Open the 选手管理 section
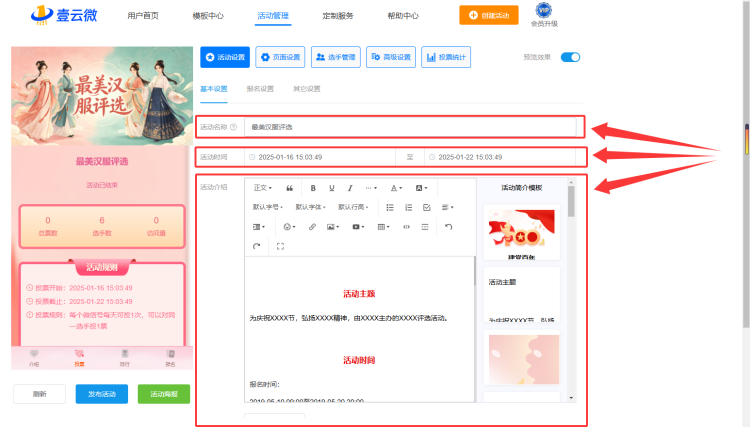 pos(336,57)
